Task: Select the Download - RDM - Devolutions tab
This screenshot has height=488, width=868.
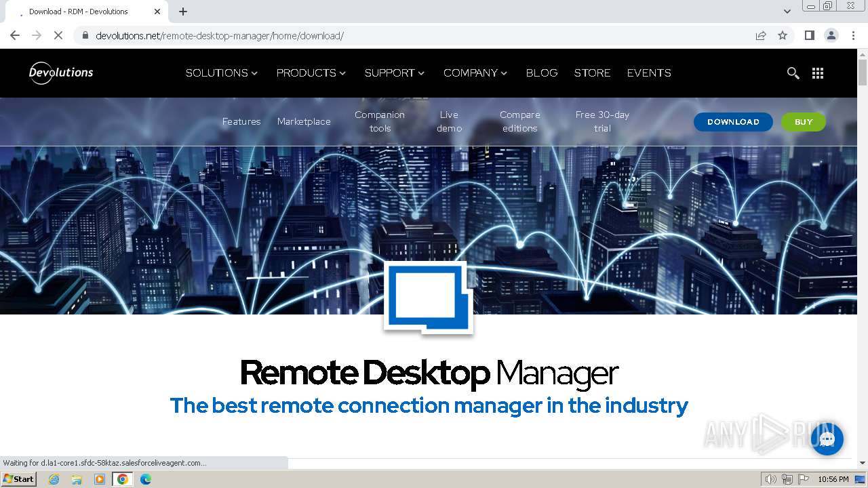Action: click(86, 12)
